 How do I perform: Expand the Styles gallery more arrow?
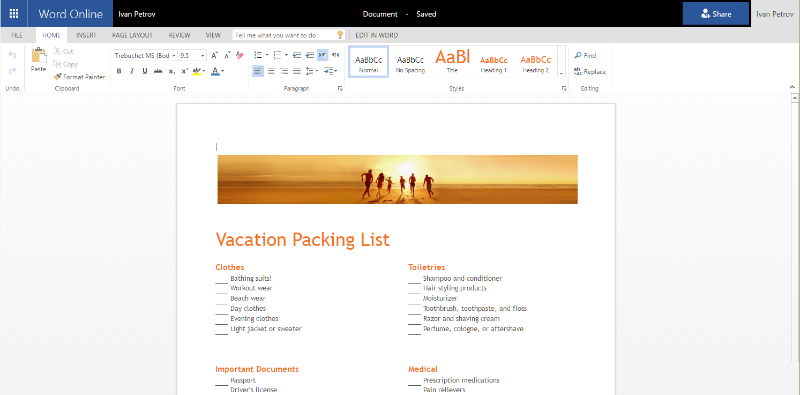click(561, 73)
